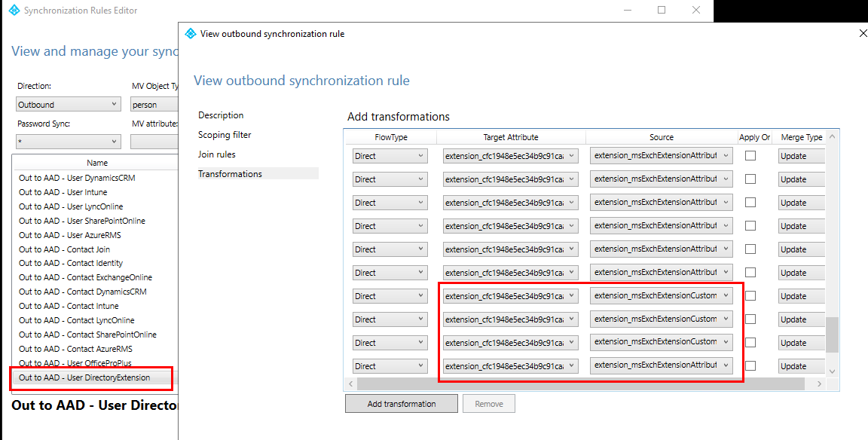
Task: Tick the Apply Once checkbox in the topmost grid row
Action: pyautogui.click(x=750, y=156)
